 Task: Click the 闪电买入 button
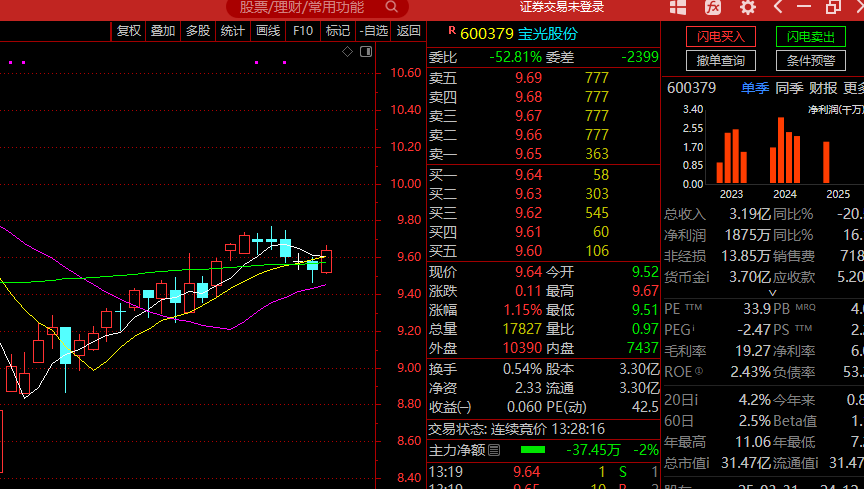tap(721, 37)
